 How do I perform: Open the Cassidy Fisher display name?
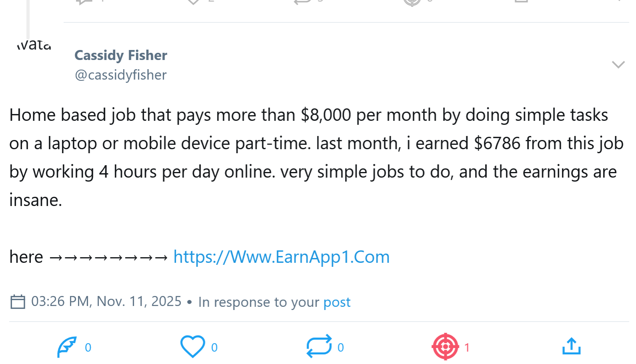[x=120, y=55]
